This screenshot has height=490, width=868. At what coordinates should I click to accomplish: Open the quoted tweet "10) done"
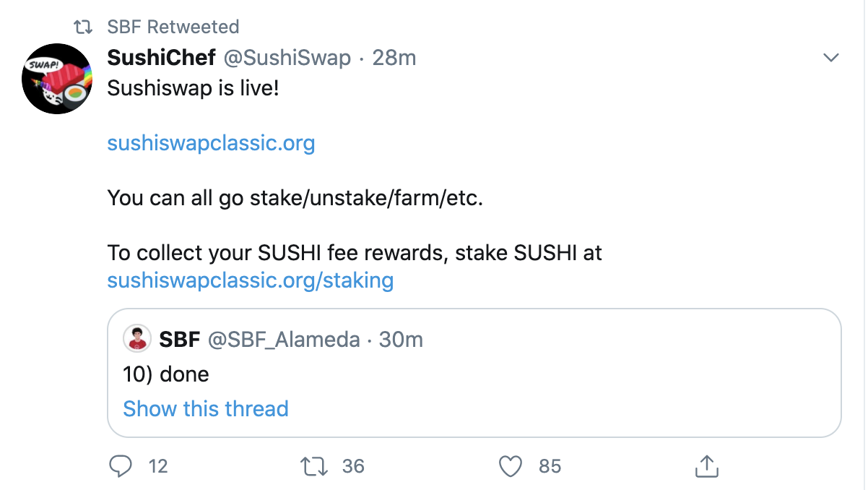[166, 374]
